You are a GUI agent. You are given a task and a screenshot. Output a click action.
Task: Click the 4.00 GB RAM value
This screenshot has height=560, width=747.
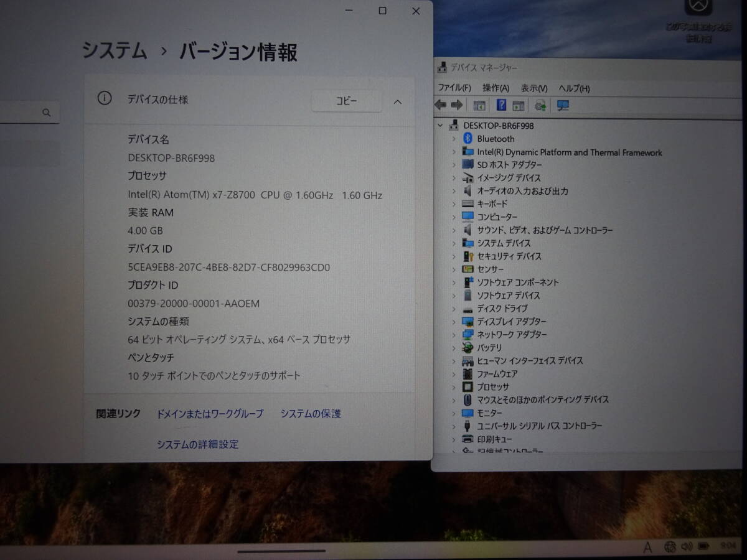145,231
